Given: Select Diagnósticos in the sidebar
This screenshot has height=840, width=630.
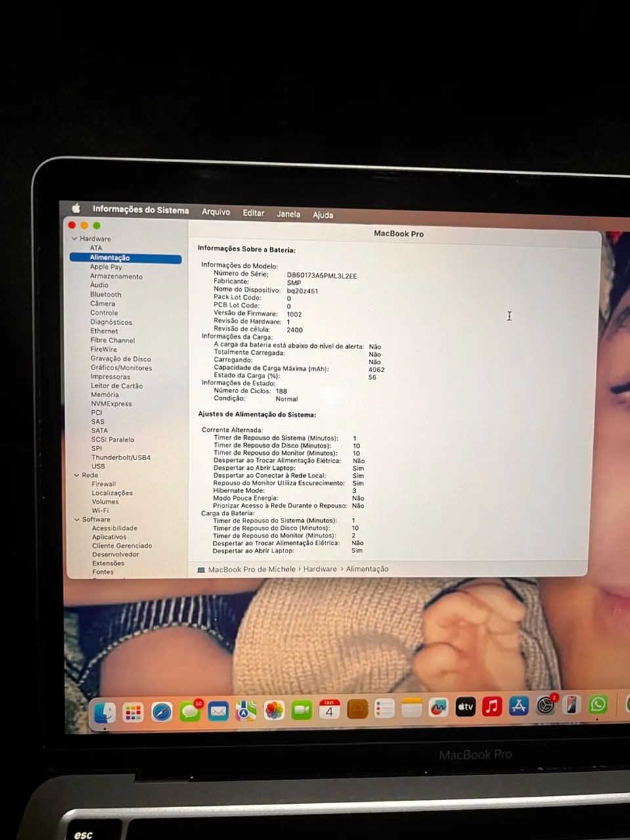Looking at the screenshot, I should point(111,322).
